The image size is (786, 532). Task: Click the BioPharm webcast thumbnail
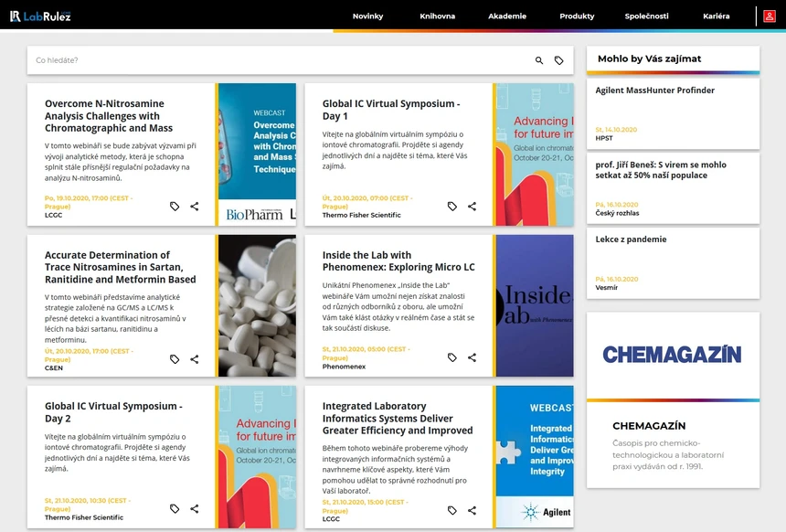257,154
